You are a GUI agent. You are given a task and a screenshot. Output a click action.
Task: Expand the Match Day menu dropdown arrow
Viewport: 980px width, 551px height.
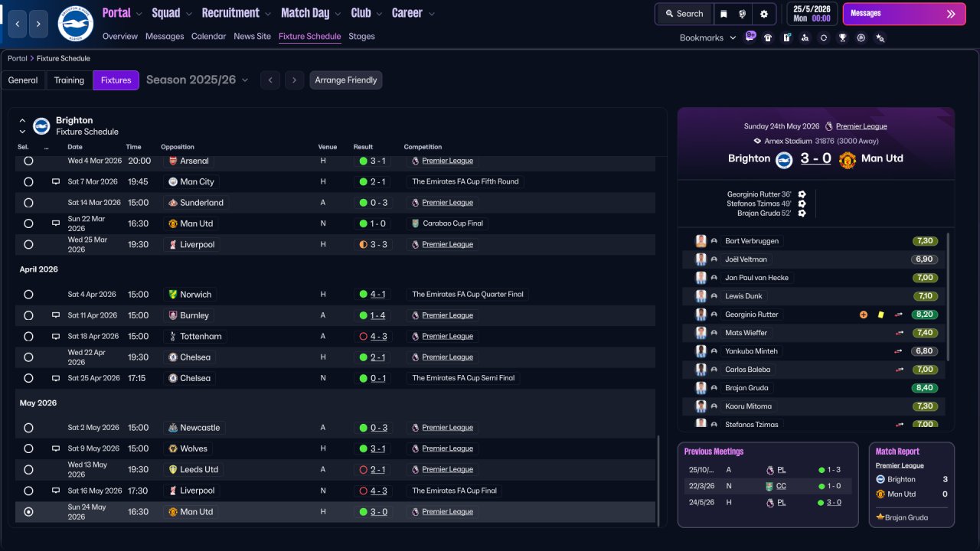pos(338,14)
